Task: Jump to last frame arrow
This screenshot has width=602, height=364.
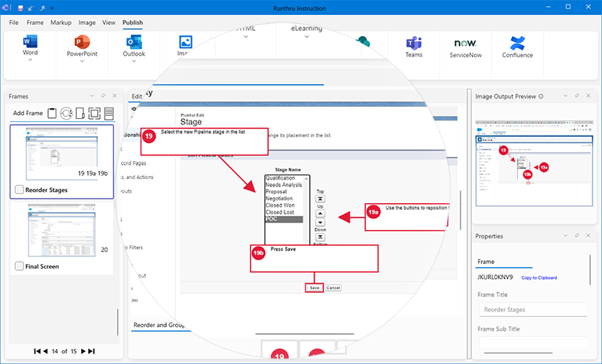Action: click(91, 351)
